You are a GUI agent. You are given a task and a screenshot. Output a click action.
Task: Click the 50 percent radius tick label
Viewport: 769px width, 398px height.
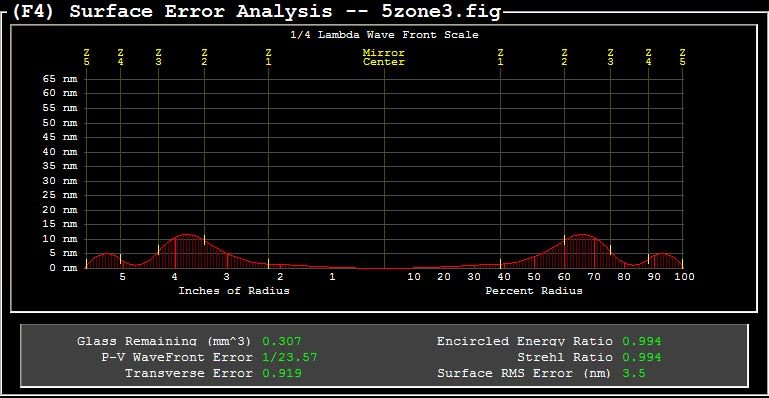(x=534, y=276)
